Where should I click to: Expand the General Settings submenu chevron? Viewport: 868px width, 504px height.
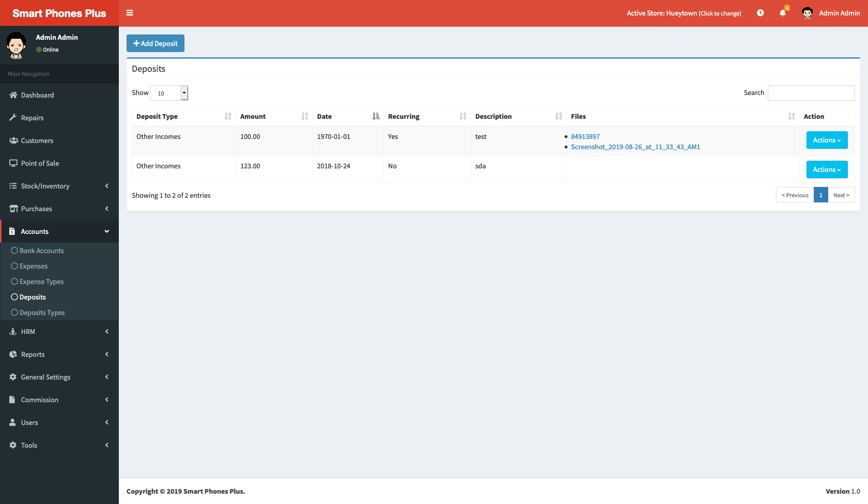(x=107, y=377)
